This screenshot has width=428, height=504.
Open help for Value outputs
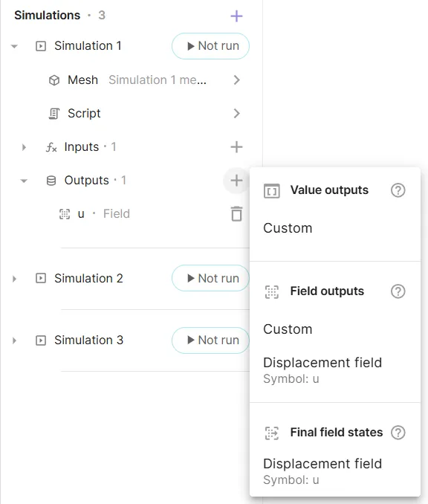tap(398, 190)
